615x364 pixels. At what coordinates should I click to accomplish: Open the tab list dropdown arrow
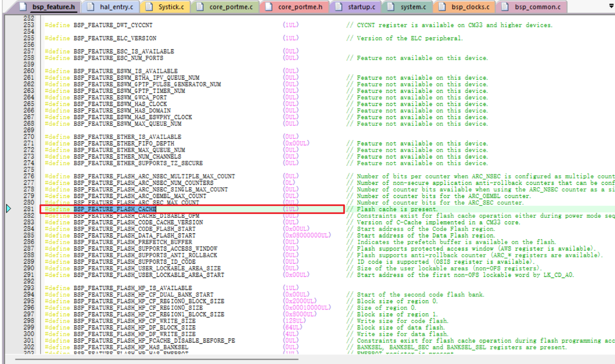[611, 6]
